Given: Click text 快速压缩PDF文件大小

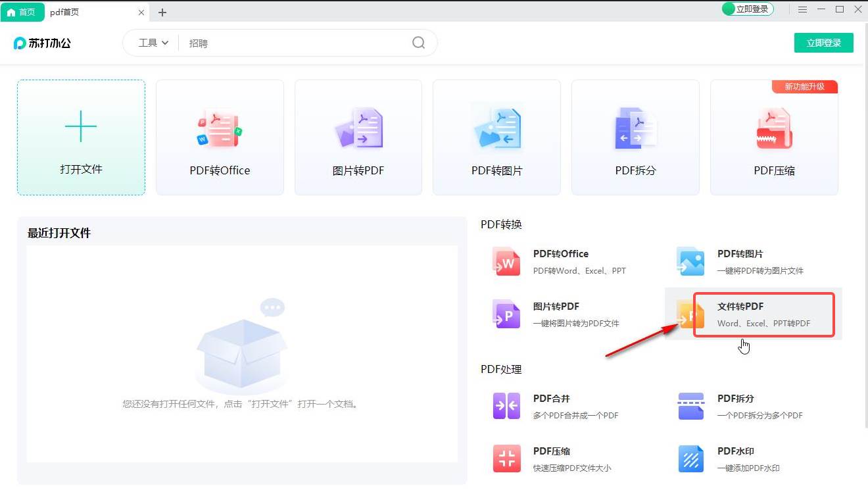Looking at the screenshot, I should pyautogui.click(x=572, y=468).
